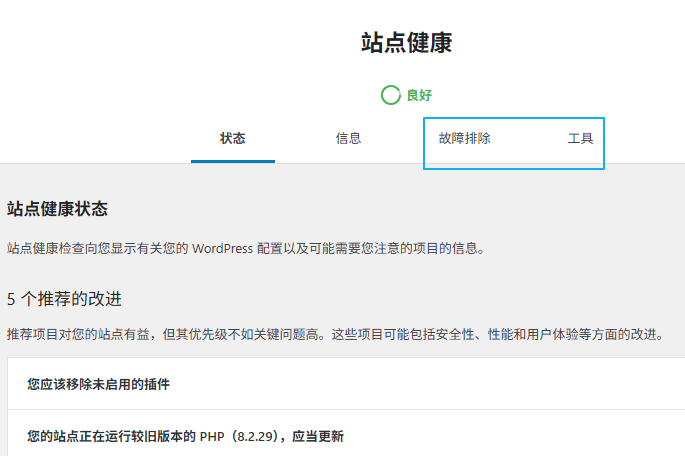The height and width of the screenshot is (456, 685).
Task: Click the blue underline beneath the 状态 tab
Action: [x=232, y=160]
